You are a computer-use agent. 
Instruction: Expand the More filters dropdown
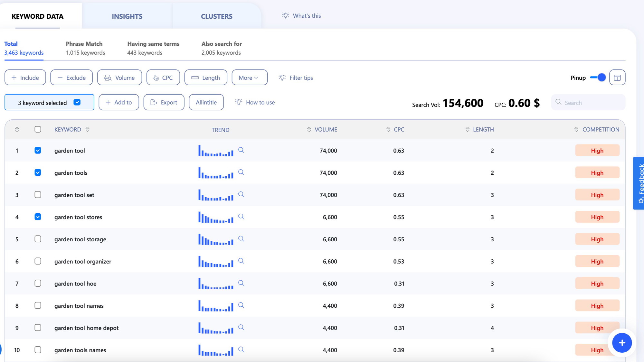[250, 78]
